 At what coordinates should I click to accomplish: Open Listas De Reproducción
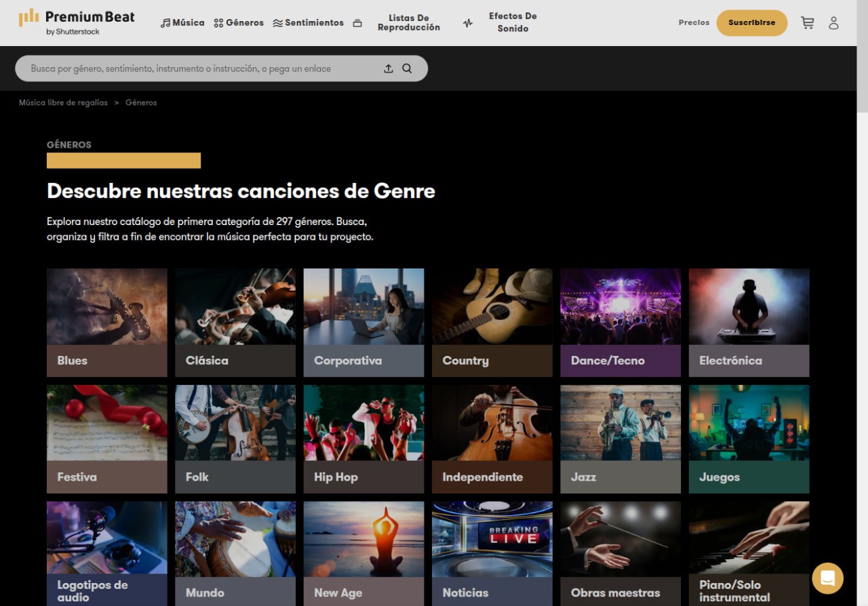point(409,23)
